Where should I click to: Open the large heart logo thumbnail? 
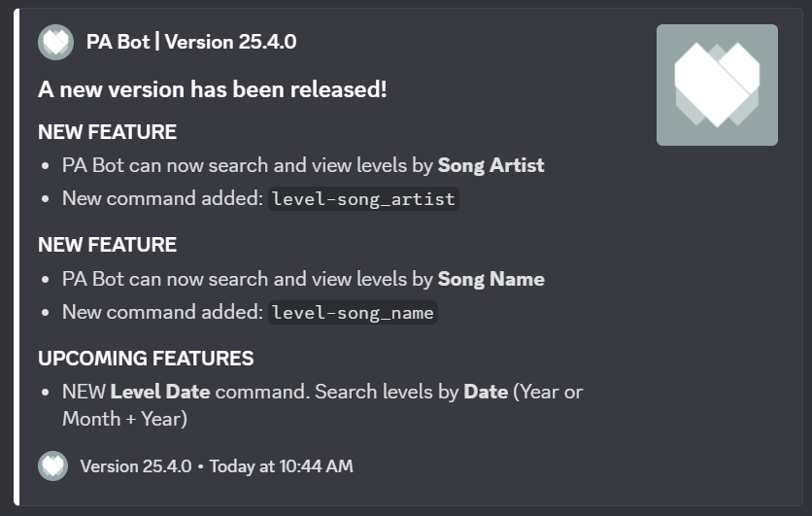tap(717, 86)
